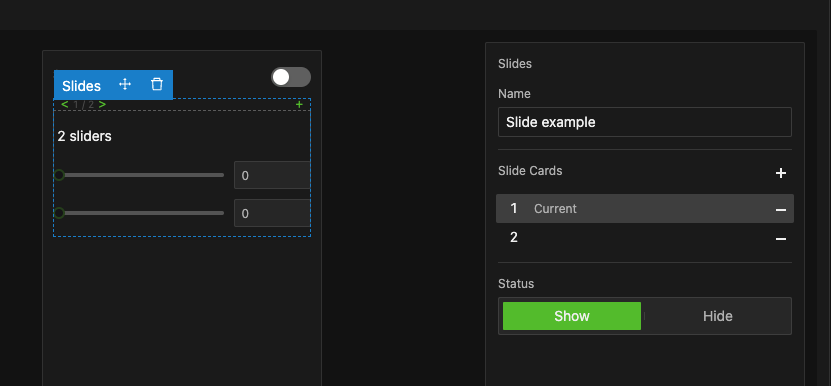Click the second slider's value box
Viewport: 831px width, 386px height.
pos(272,213)
